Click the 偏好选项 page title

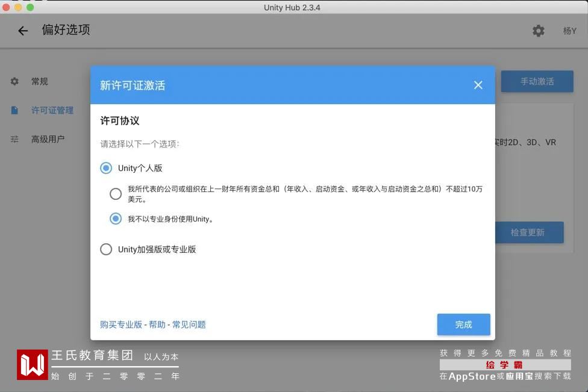pos(66,30)
